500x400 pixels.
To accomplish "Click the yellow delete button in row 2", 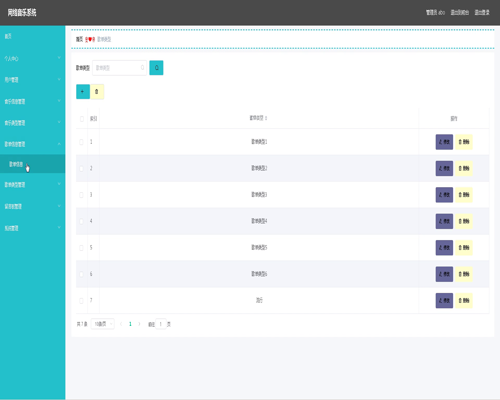I will [464, 168].
